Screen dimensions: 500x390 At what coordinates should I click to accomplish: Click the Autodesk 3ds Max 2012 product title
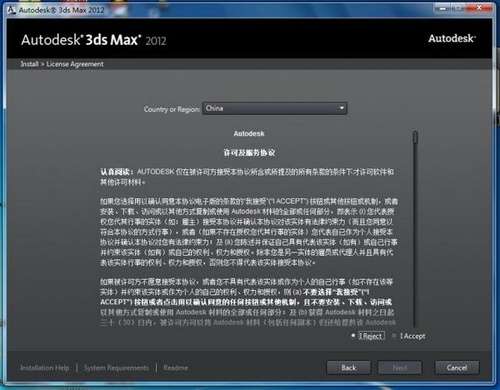pos(94,40)
